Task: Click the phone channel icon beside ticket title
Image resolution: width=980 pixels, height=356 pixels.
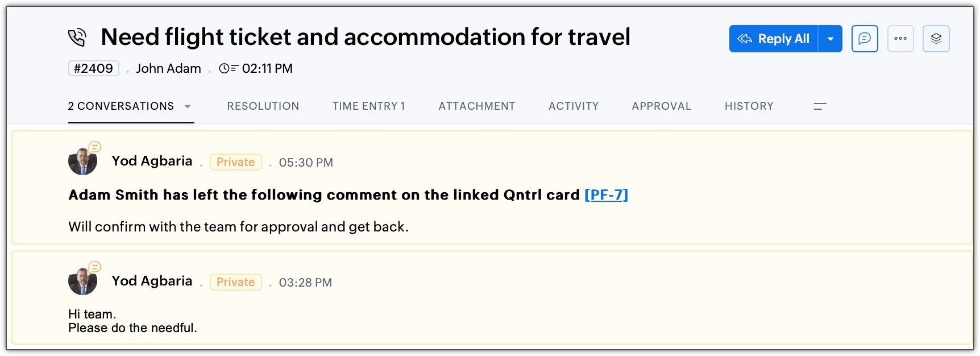Action: coord(77,38)
